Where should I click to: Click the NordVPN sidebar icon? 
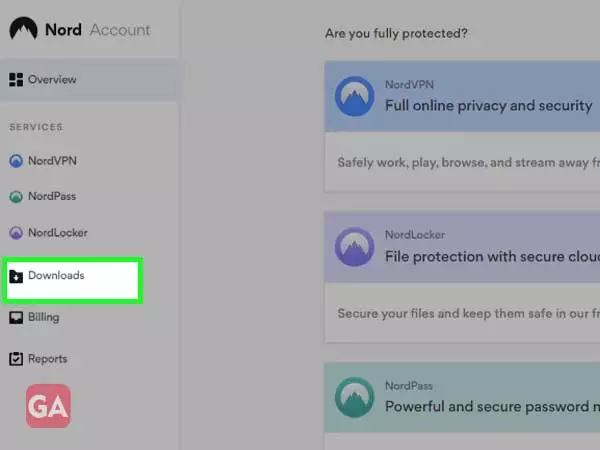click(x=16, y=161)
